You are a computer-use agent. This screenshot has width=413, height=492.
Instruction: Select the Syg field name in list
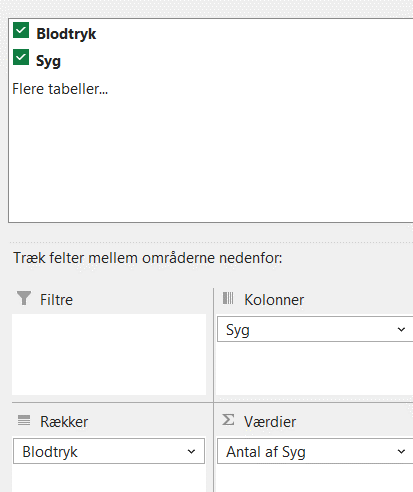(48, 61)
